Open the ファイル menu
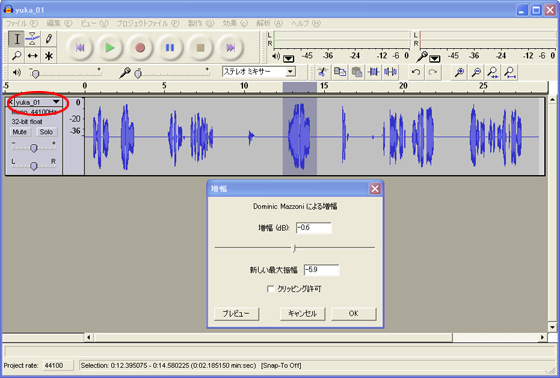Screen dimensions: 560x378 click(x=21, y=24)
